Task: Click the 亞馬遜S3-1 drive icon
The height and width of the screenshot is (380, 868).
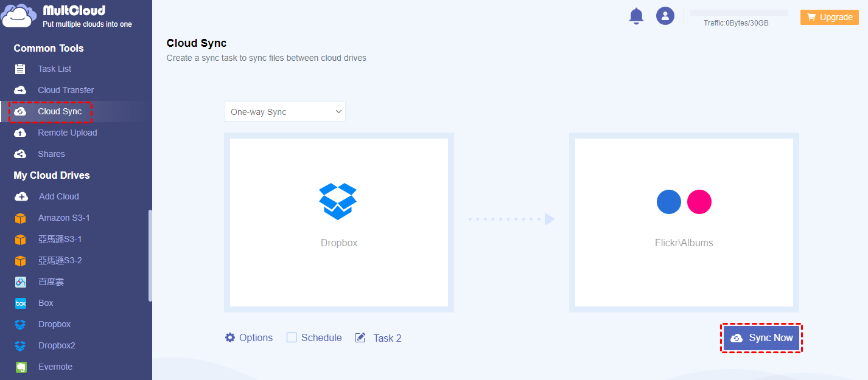Action: (x=21, y=240)
